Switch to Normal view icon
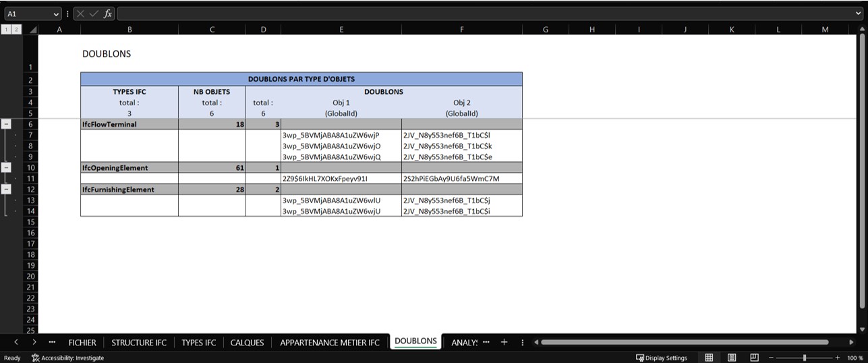Image resolution: width=868 pixels, height=363 pixels. click(x=709, y=358)
